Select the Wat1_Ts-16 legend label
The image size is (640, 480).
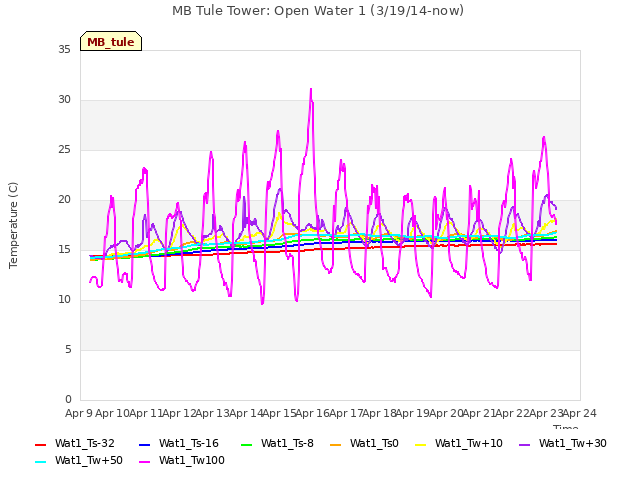pos(189,443)
